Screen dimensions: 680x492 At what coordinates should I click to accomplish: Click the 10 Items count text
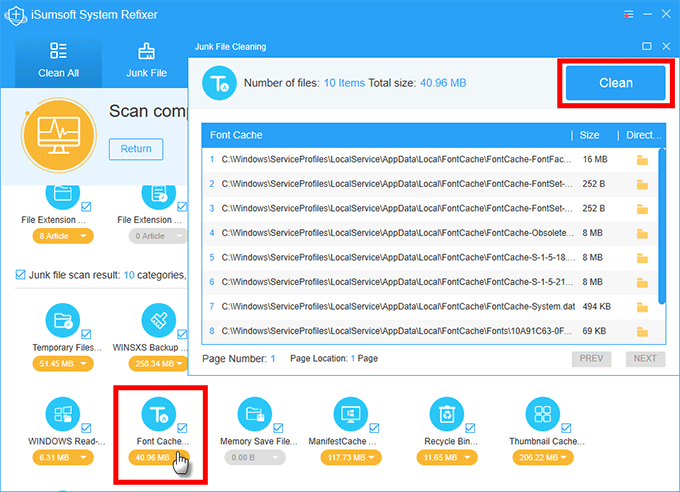pos(344,83)
